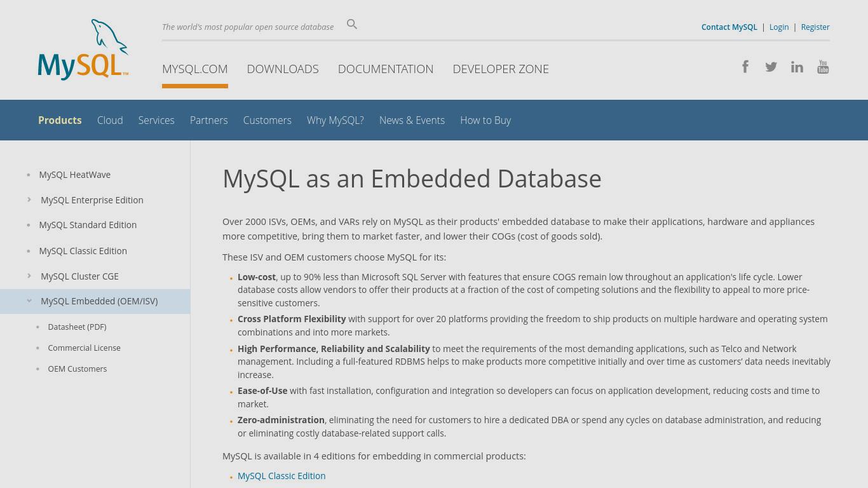Open MySQL Cluster CGE sidebar link
The width and height of the screenshot is (868, 488).
pyautogui.click(x=79, y=276)
